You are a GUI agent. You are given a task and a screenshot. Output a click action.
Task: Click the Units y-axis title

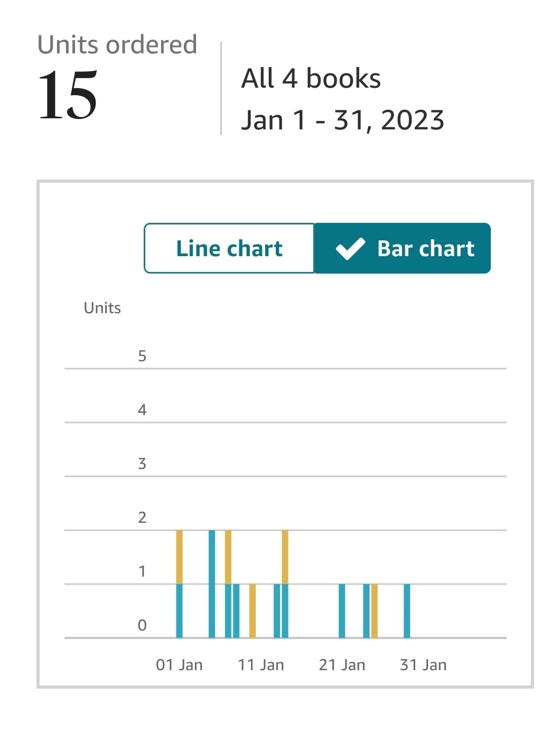click(x=102, y=308)
